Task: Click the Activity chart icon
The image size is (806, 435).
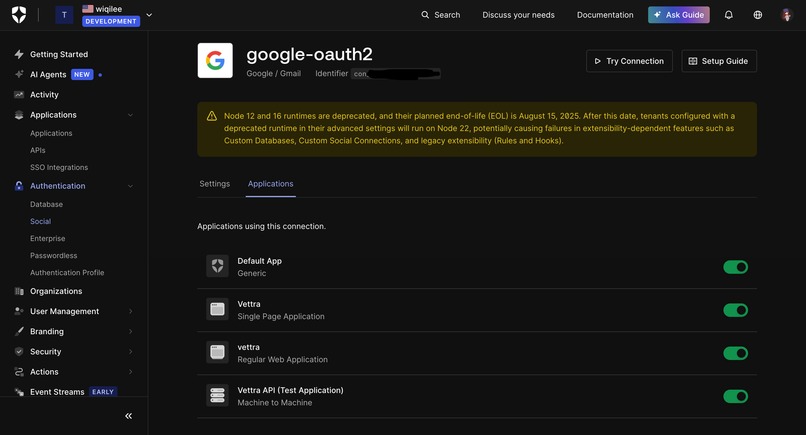Action: (19, 95)
